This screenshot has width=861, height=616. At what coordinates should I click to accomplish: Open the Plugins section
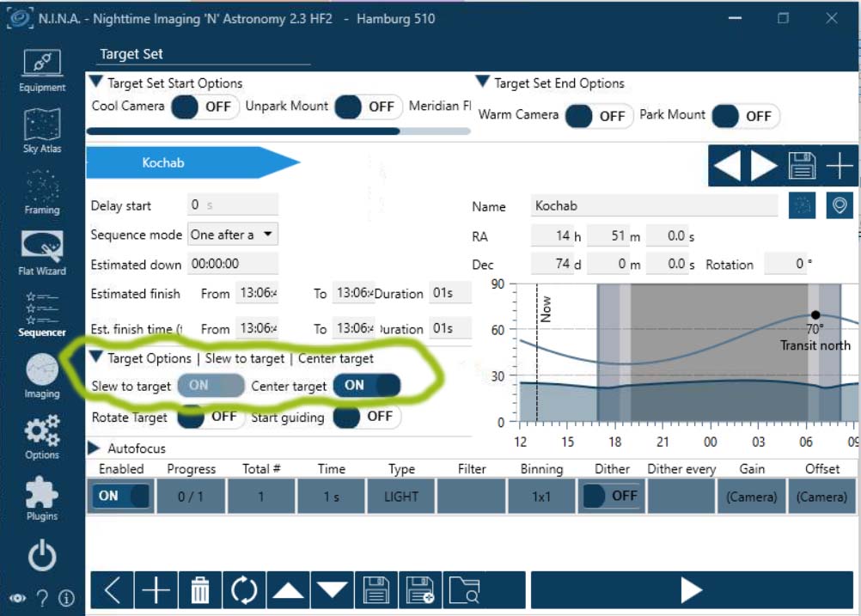[x=41, y=498]
